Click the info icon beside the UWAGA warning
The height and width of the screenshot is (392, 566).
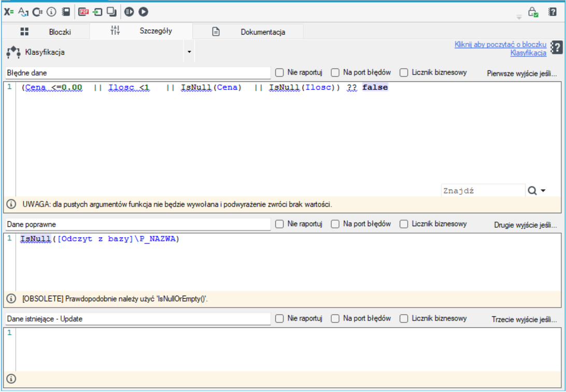point(11,205)
